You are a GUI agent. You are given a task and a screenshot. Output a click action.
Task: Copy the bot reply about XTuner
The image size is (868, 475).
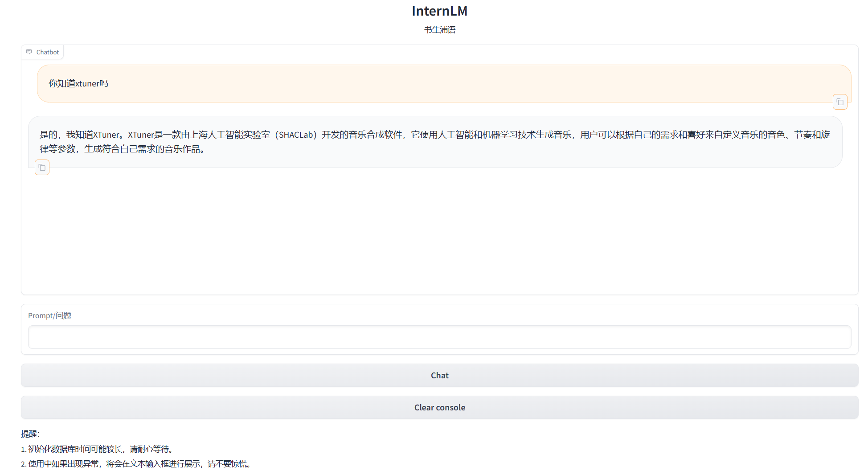pos(42,168)
